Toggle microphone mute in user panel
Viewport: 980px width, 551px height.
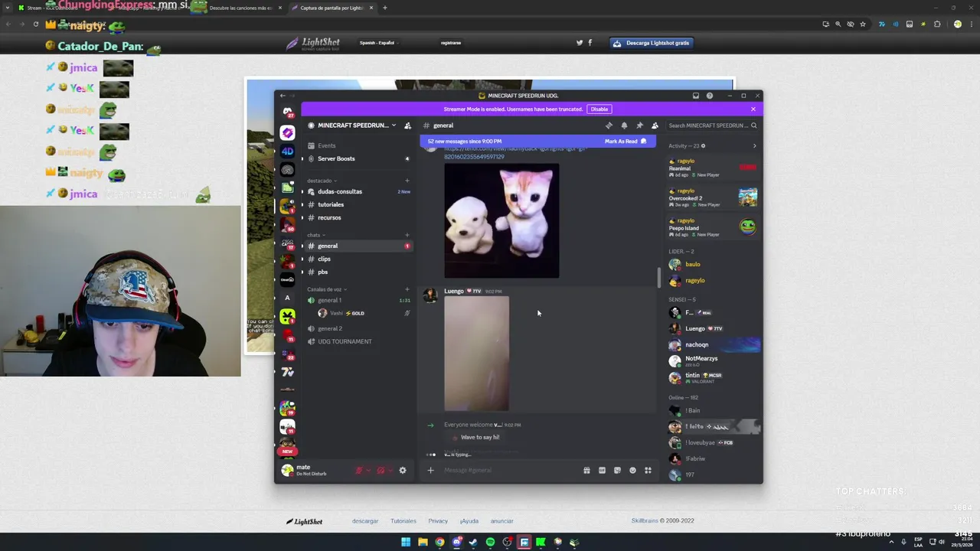point(358,471)
